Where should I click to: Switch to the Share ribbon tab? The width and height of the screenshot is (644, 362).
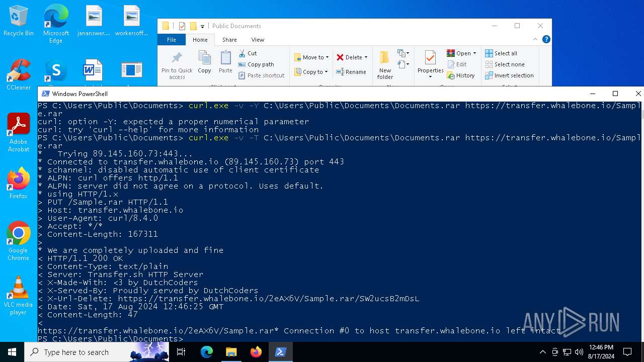tap(229, 39)
